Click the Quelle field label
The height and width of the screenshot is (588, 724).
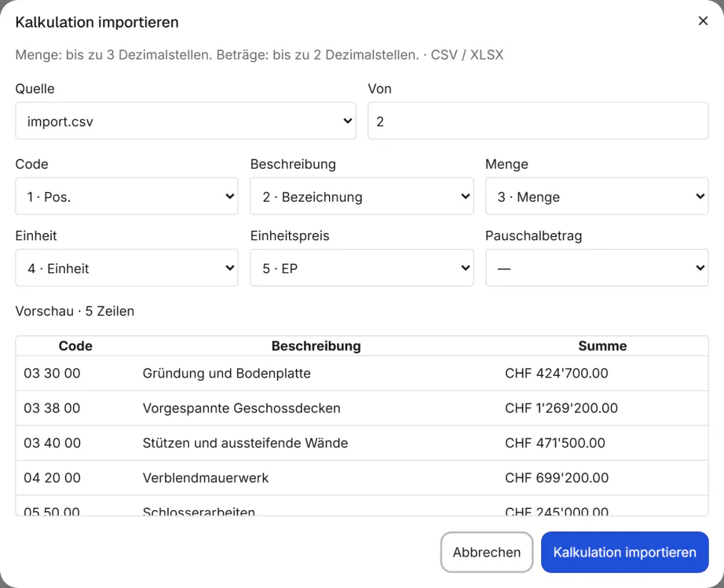click(35, 89)
